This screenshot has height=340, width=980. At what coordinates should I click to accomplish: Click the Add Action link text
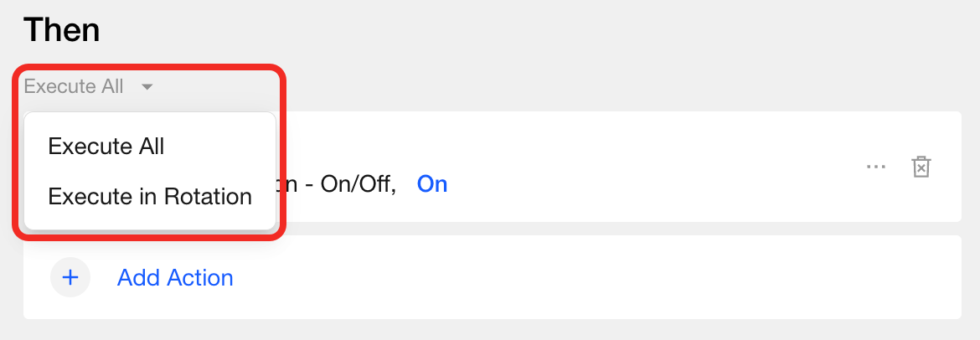pos(175,277)
